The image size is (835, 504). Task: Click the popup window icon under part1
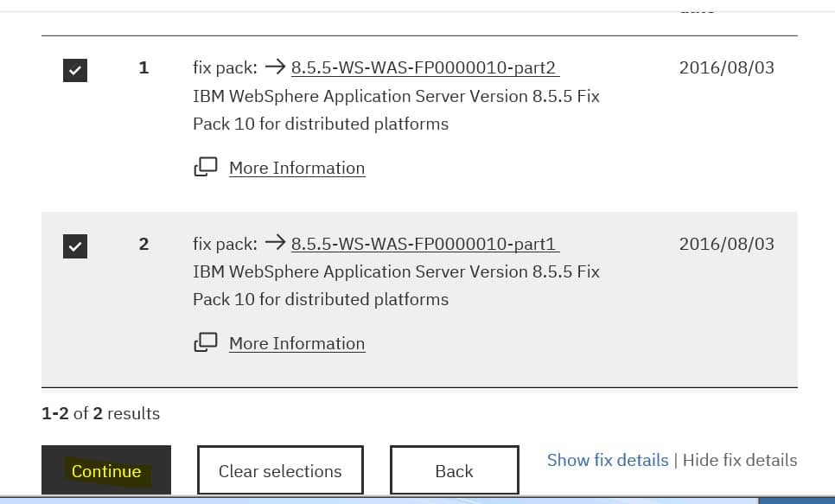[x=206, y=342]
